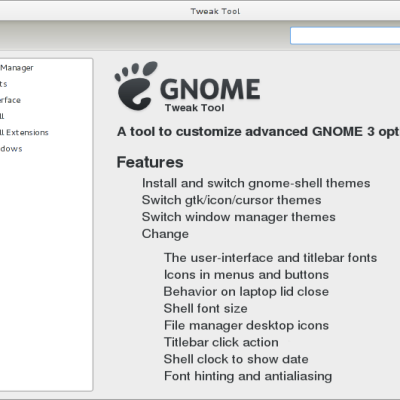Click the large 'GNOME' wordmark
Viewport: 400px width, 400px height.
[x=210, y=89]
